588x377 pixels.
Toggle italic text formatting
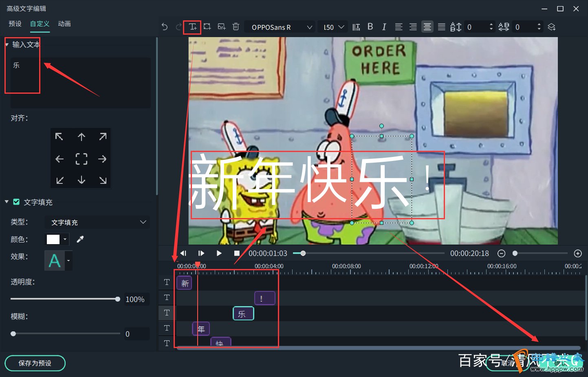(x=384, y=27)
